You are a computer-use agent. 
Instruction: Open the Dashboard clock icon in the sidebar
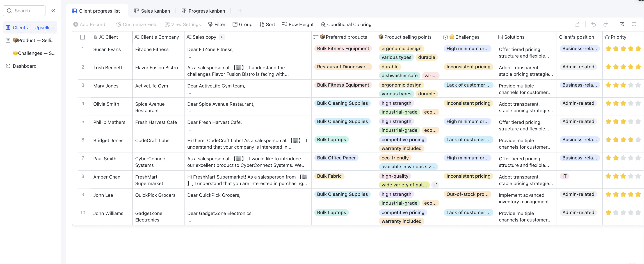coord(8,66)
